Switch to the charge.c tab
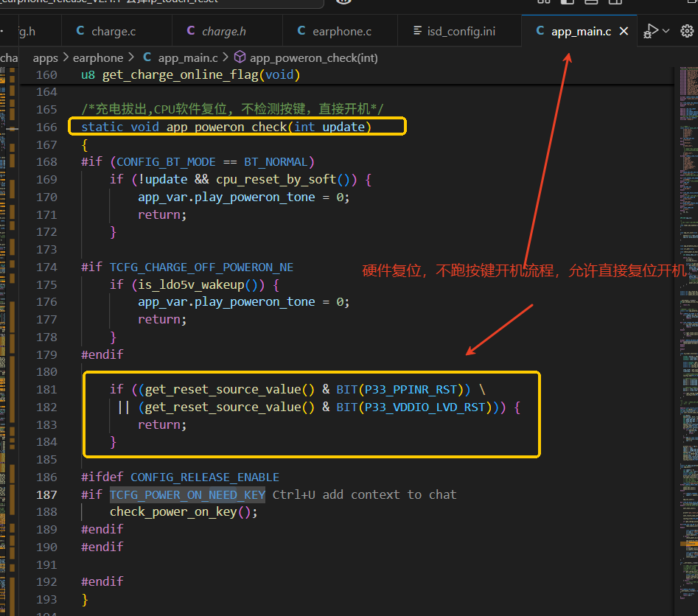698x616 pixels. (106, 31)
